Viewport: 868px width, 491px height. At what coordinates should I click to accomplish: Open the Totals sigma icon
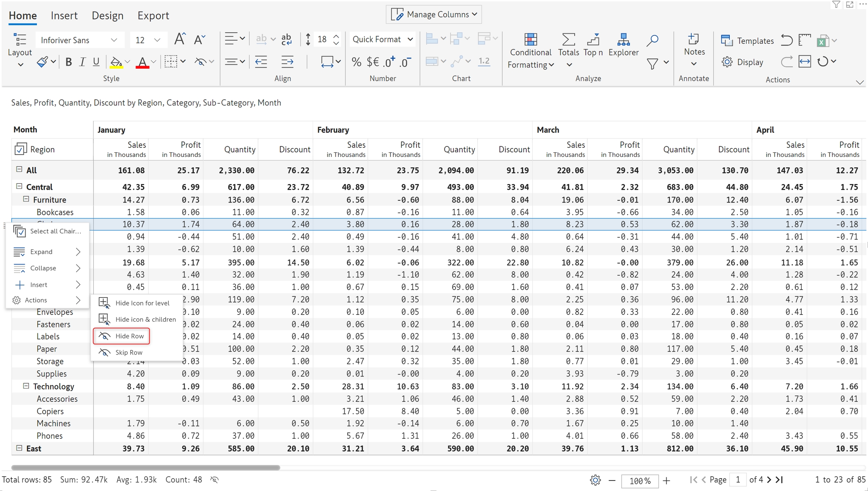pos(568,40)
